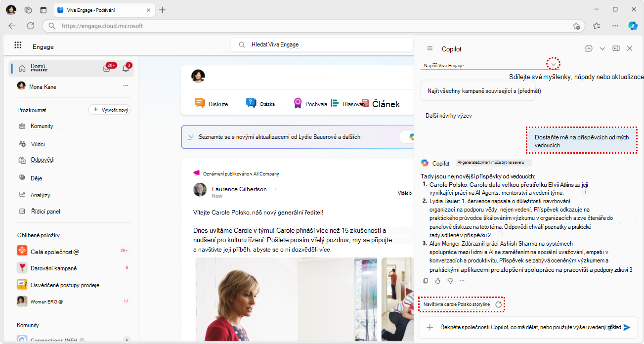Viewport: 644px width, 344px height.
Task: Give the Copilot response a thumbs up
Action: tap(437, 281)
